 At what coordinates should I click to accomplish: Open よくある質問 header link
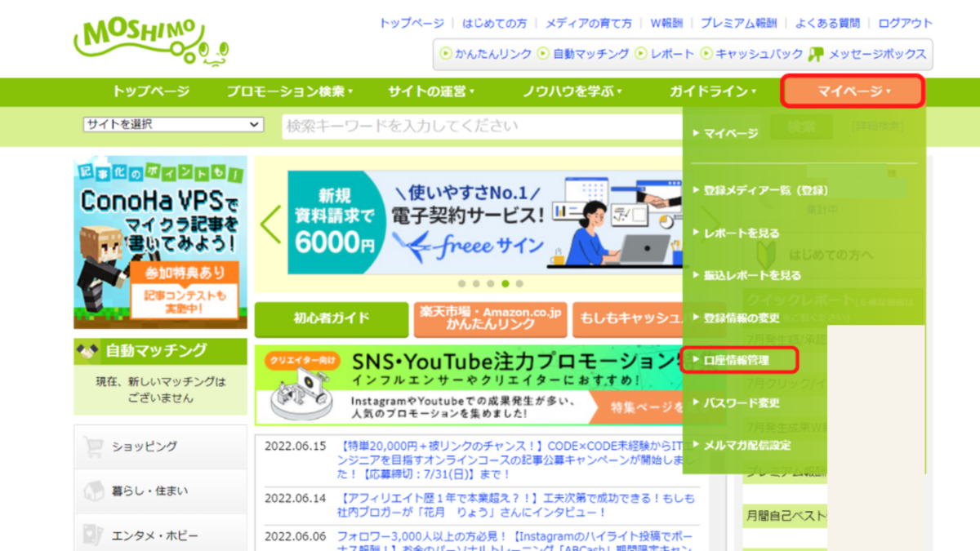coord(827,24)
